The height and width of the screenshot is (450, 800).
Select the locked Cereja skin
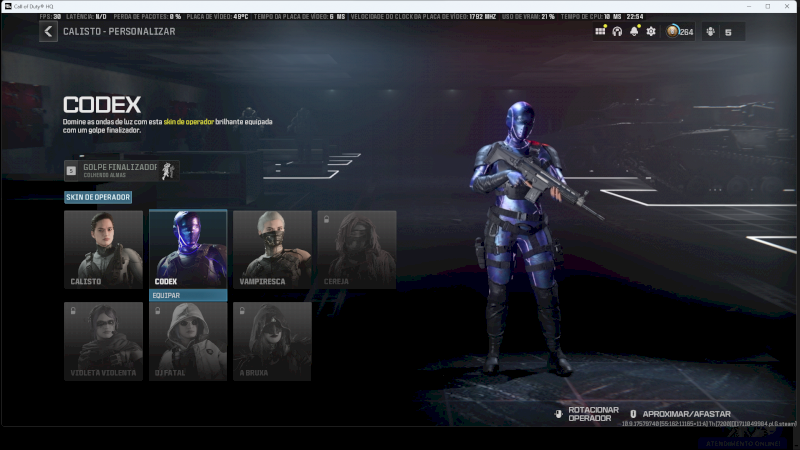point(357,249)
